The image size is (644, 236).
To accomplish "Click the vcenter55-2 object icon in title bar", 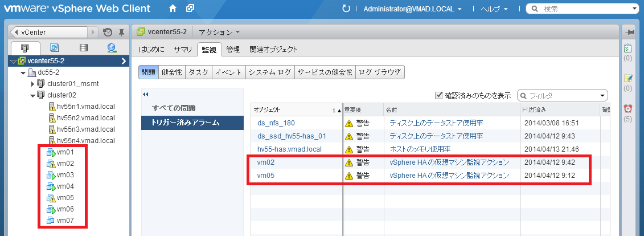I will pyautogui.click(x=141, y=32).
